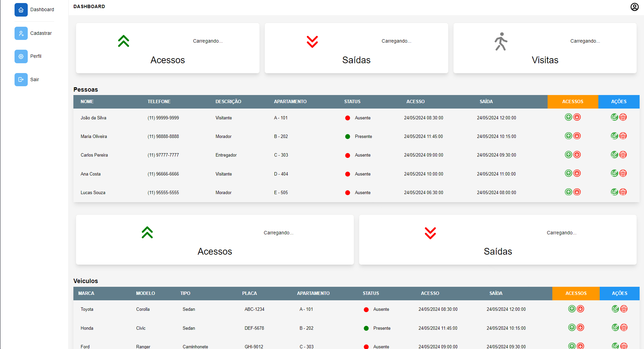
Task: Delete the Toyota Corolla vehicle
Action: tap(624, 309)
